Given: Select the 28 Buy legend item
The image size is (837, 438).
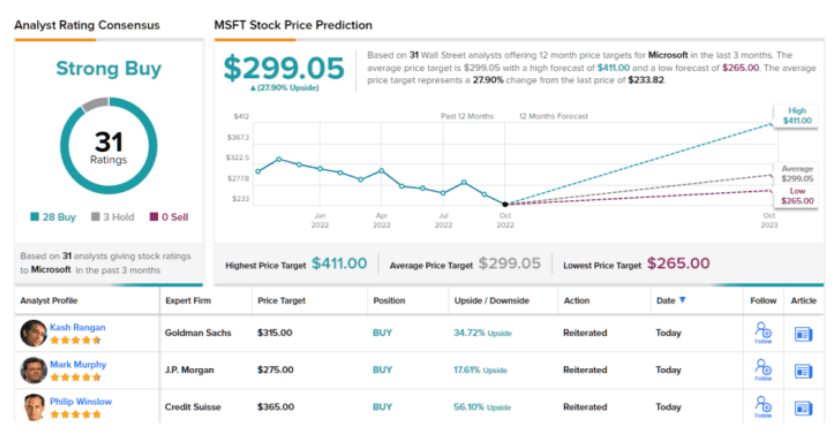Looking at the screenshot, I should pos(53,215).
